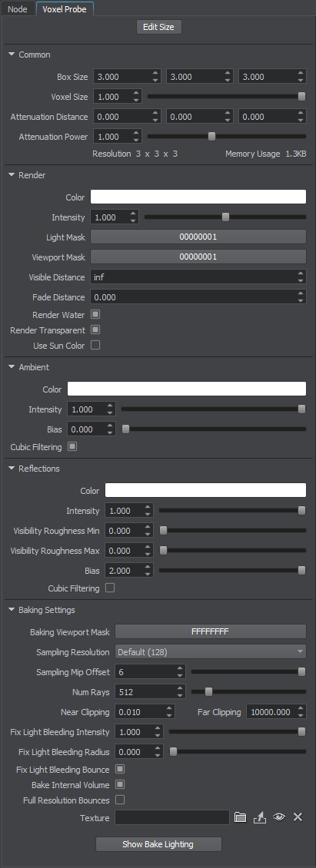This screenshot has height=868, width=316.
Task: Click down arrow on Voxel Size stepper
Action: tap(136, 100)
